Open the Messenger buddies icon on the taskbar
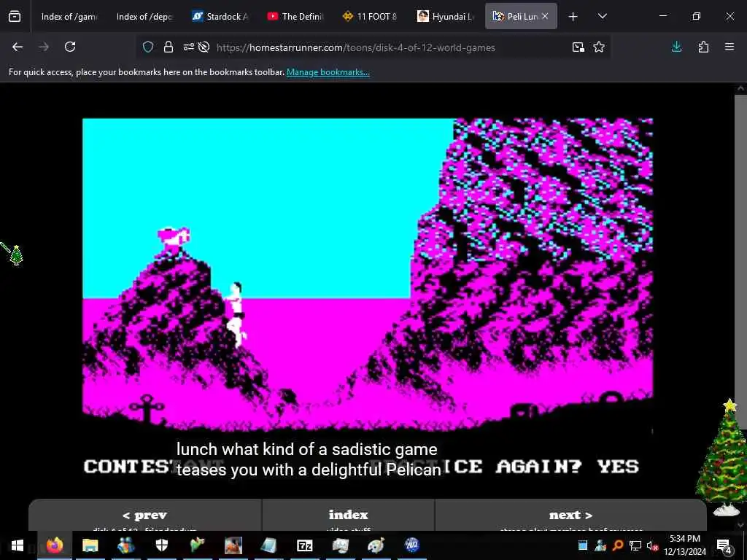Screen dimensions: 747x560 [x=125, y=545]
